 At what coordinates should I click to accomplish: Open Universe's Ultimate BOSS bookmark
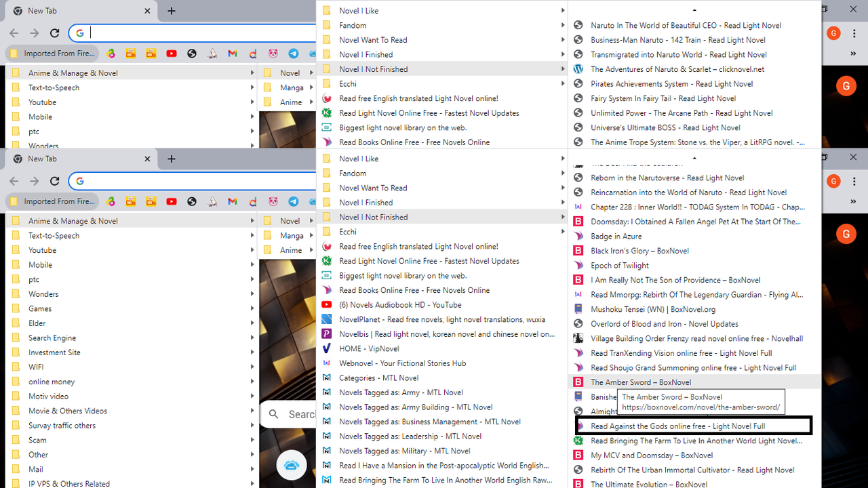pyautogui.click(x=694, y=127)
